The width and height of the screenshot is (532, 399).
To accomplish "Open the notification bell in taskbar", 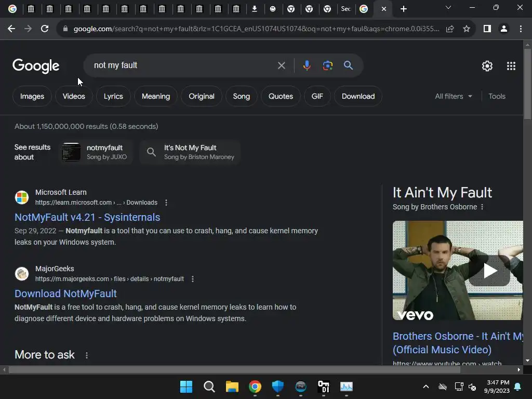I will [518, 387].
